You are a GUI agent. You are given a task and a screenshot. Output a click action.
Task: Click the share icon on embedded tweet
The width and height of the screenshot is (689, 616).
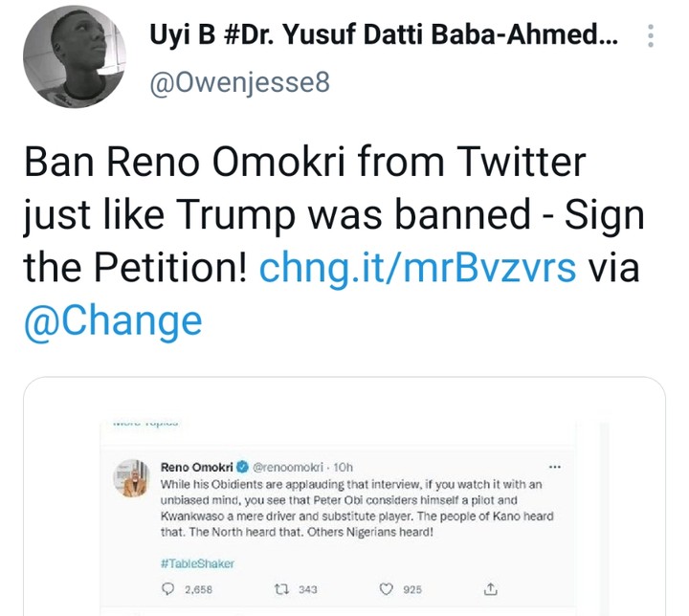[492, 589]
